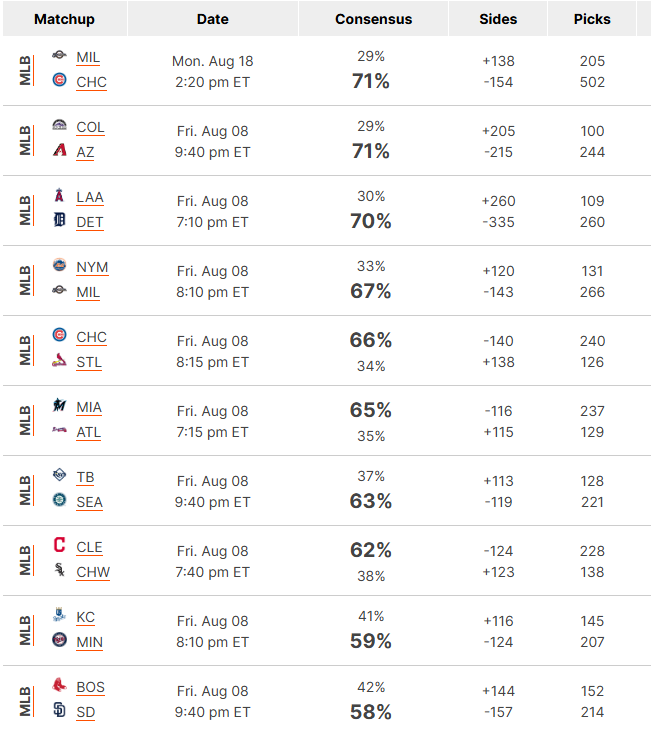Click the Tigers logo beside DET
651x732 pixels.
tap(59, 220)
